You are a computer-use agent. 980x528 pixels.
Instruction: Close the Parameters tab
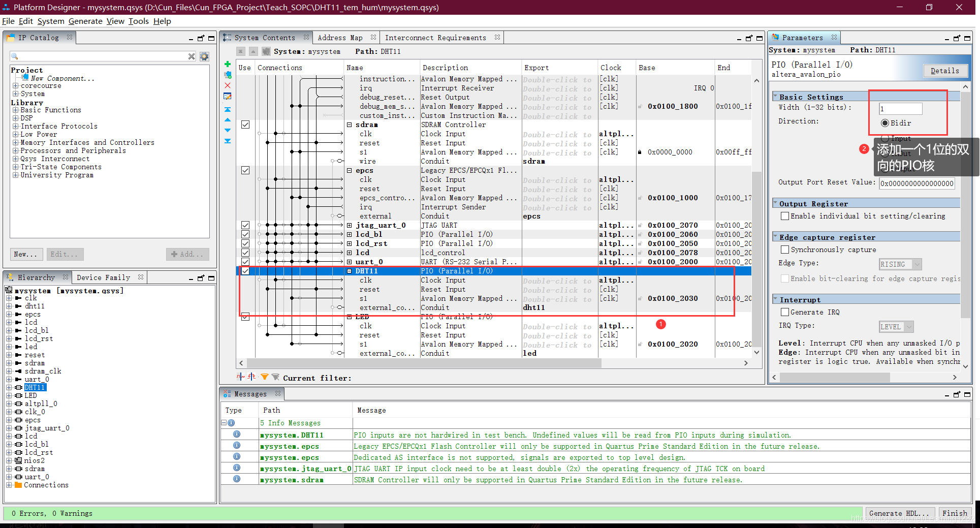coord(834,37)
